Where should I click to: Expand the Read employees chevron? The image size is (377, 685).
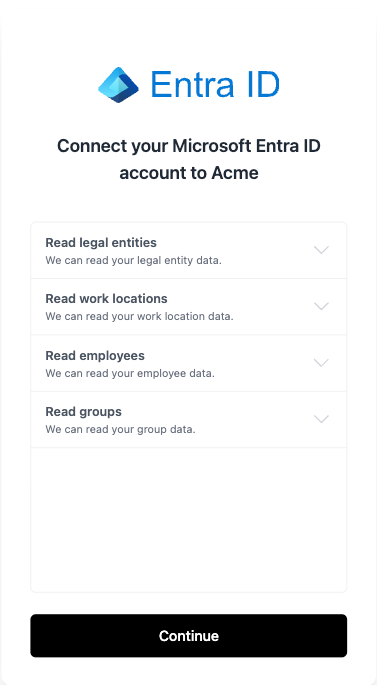point(321,363)
